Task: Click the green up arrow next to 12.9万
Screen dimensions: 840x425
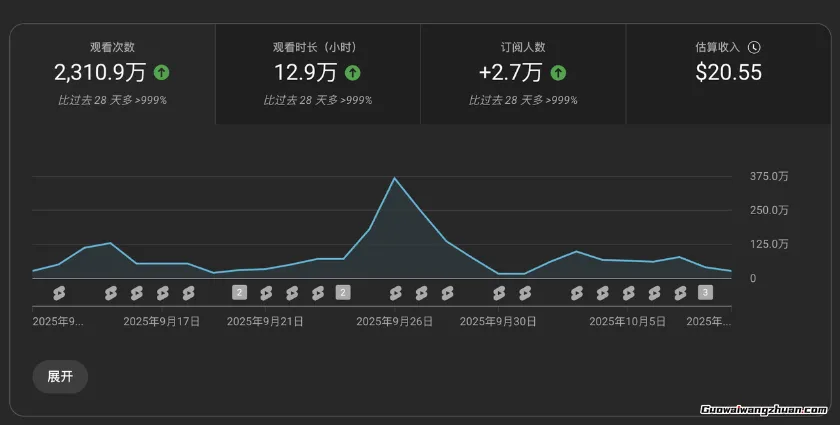Action: click(352, 72)
